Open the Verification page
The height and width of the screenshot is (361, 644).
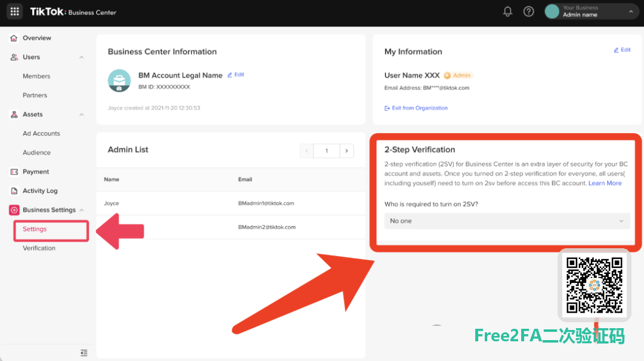coord(39,248)
